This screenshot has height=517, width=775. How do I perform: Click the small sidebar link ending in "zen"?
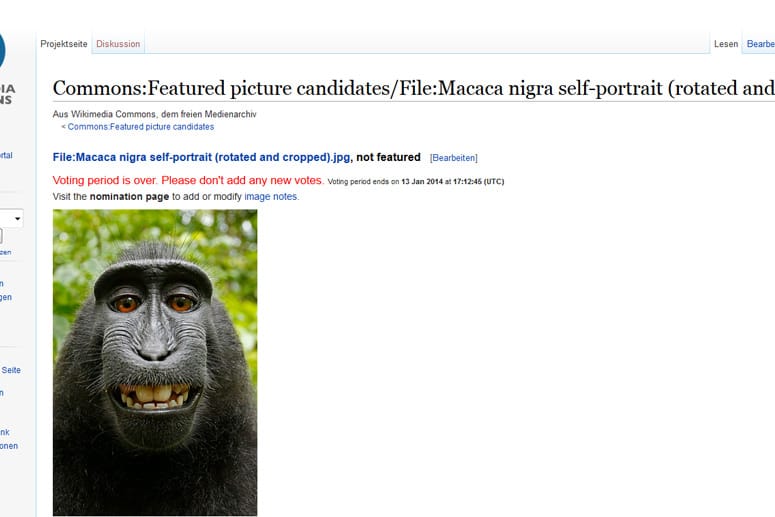point(6,252)
